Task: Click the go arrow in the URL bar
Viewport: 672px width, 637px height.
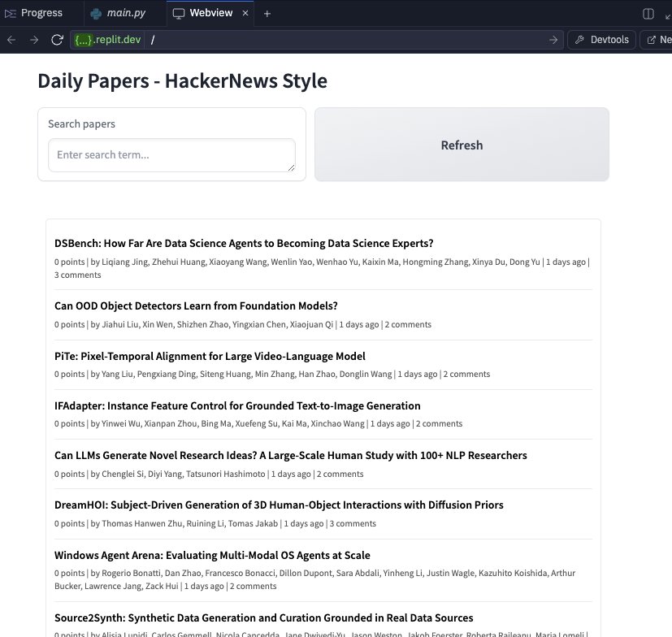Action: tap(553, 40)
